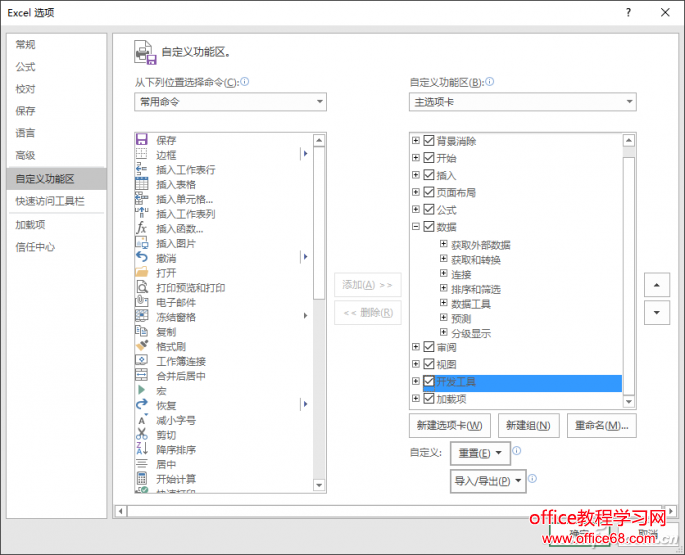Select the 打印预览和打印 icon
Viewport: 685px width, 555px height.
(x=142, y=287)
